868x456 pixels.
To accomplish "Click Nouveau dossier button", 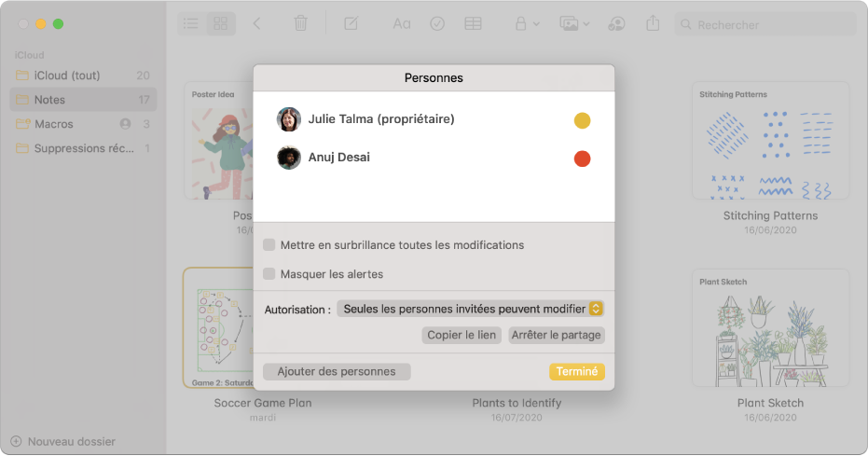I will [63, 442].
